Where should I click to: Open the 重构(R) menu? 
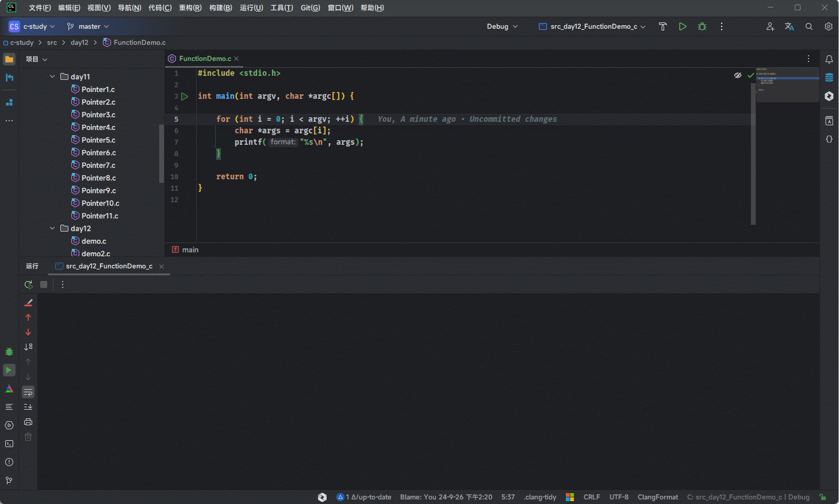point(190,8)
